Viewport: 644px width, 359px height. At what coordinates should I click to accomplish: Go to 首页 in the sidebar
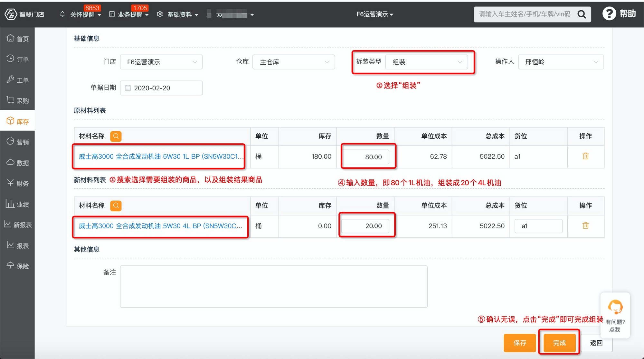click(18, 39)
